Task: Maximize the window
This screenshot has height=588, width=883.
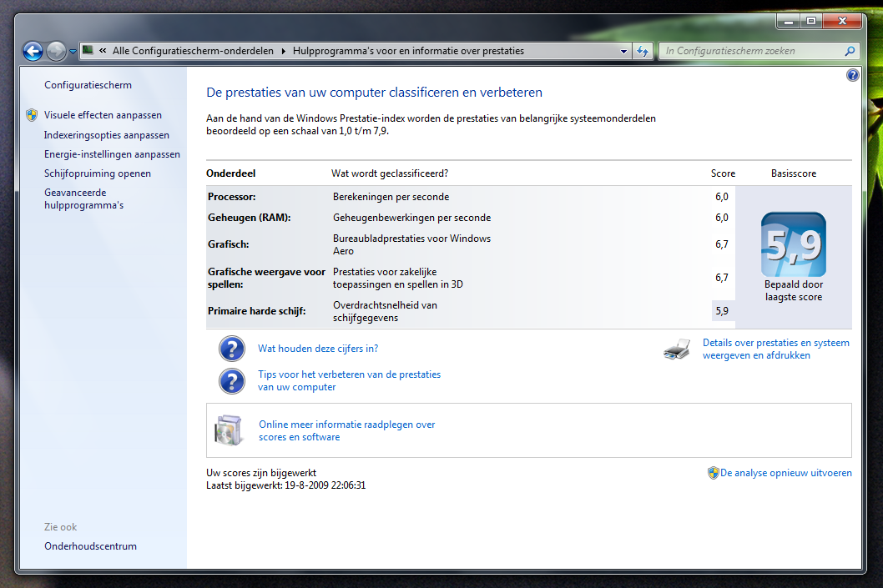Action: (811, 22)
